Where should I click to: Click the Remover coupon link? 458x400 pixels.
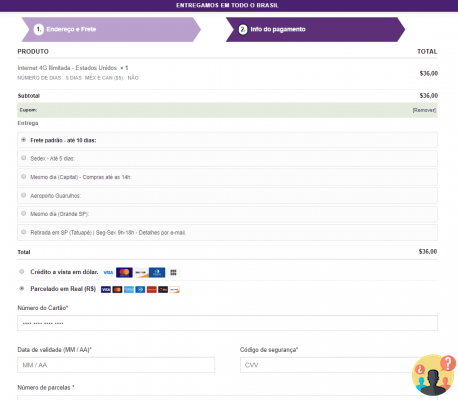424,110
